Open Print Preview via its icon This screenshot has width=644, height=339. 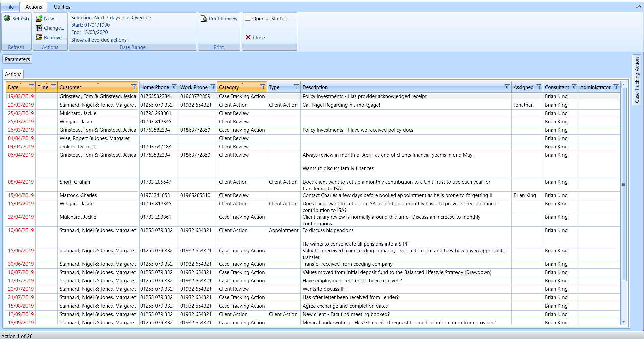[x=204, y=19]
